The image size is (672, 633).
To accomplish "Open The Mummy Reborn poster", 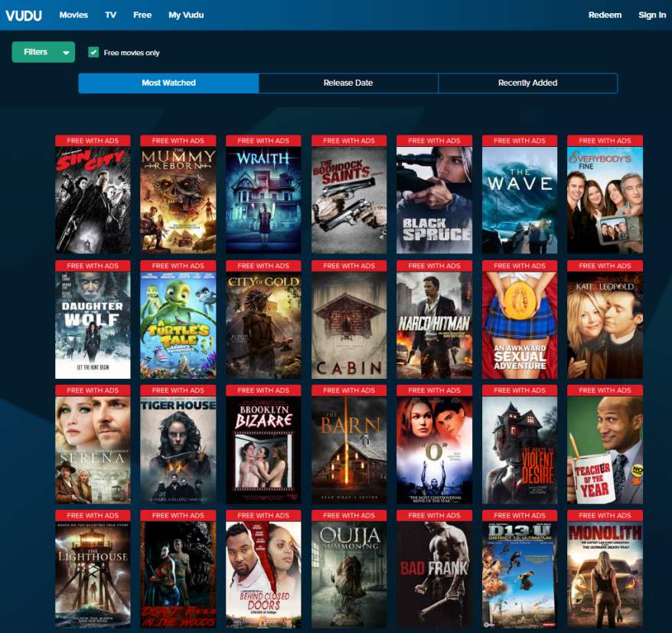I will point(178,194).
